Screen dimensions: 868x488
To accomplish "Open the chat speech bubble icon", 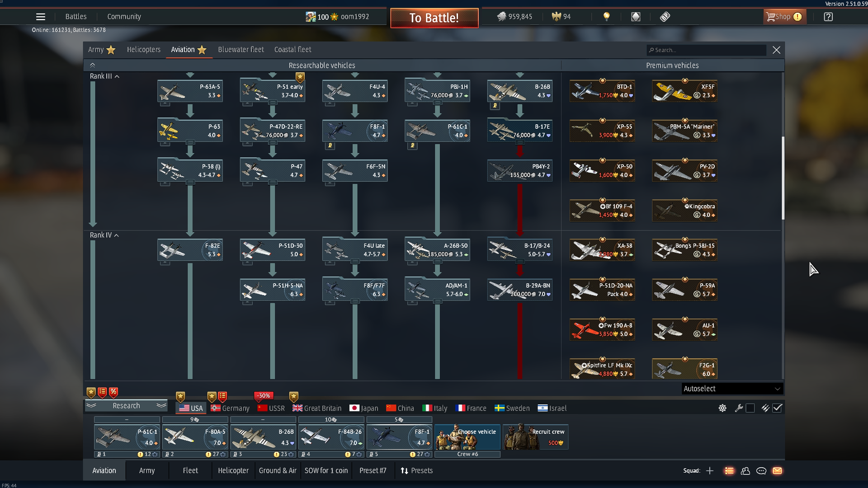I will [761, 471].
